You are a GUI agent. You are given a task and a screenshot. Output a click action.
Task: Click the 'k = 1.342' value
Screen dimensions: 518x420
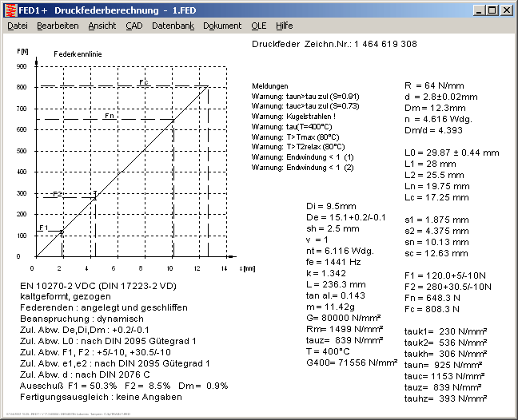point(325,274)
